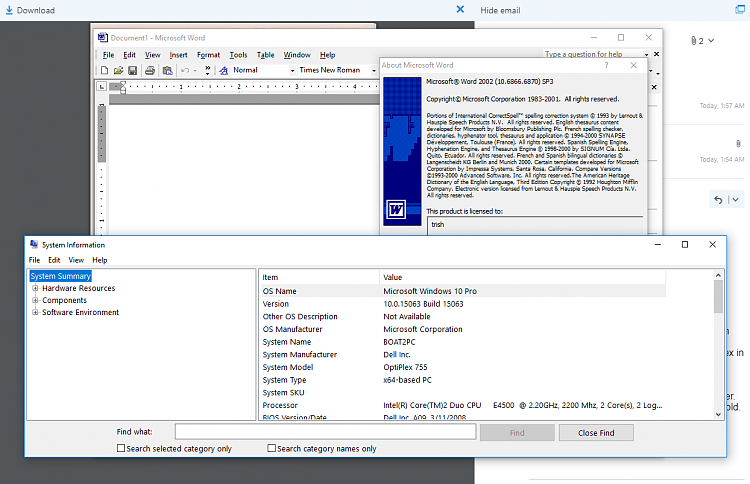
Task: Expand the attachments chevron beside 2
Action: [711, 41]
